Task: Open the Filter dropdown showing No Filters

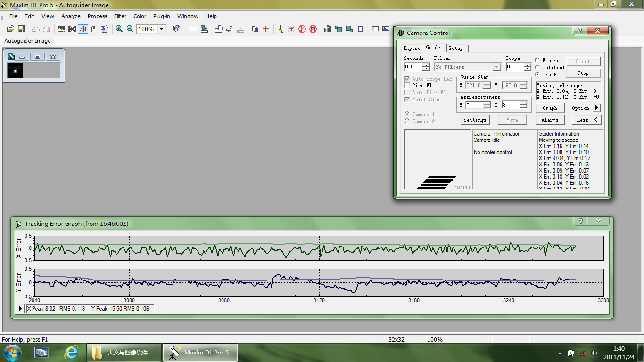Action: click(496, 67)
